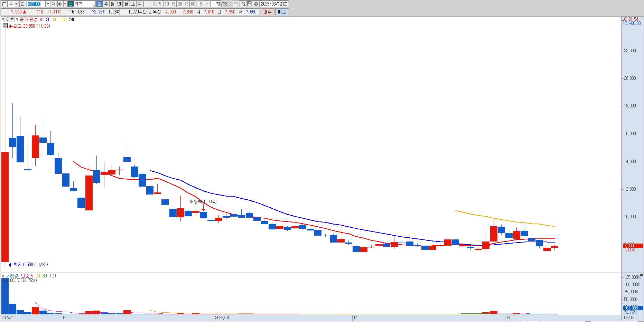This screenshot has height=322, width=644.
Task: Select the 30 minute interval tab
Action: point(180,4)
